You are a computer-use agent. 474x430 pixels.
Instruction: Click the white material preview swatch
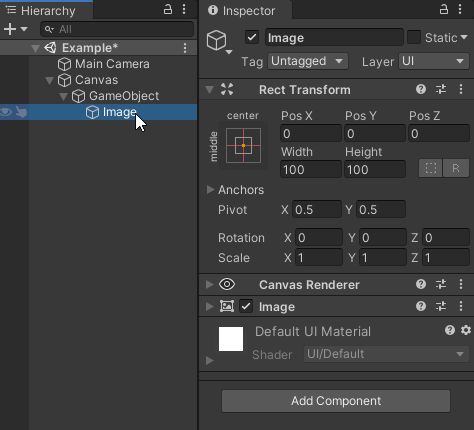[231, 339]
